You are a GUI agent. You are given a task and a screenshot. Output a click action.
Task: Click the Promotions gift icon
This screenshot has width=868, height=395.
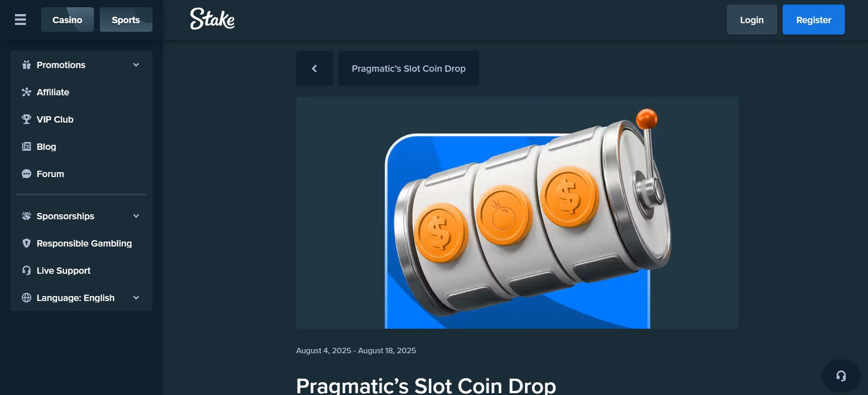coord(26,65)
